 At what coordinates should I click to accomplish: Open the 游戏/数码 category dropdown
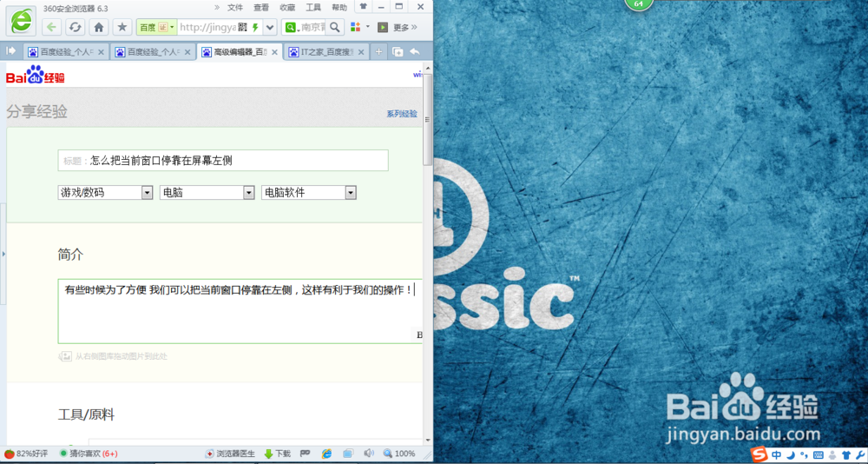coord(105,192)
